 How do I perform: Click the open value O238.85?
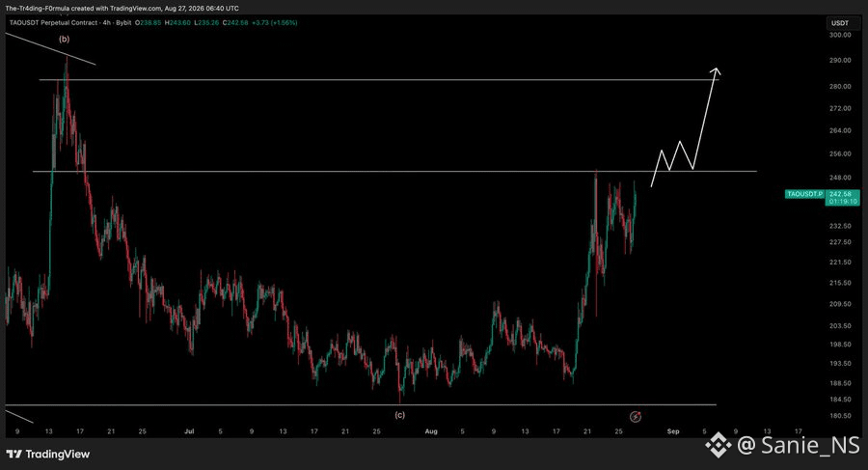149,23
